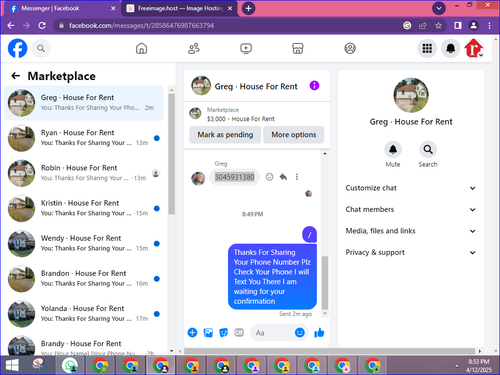Screen dimensions: 500x375
Task: Open Brandon - House For Rent conversation
Action: [84, 279]
